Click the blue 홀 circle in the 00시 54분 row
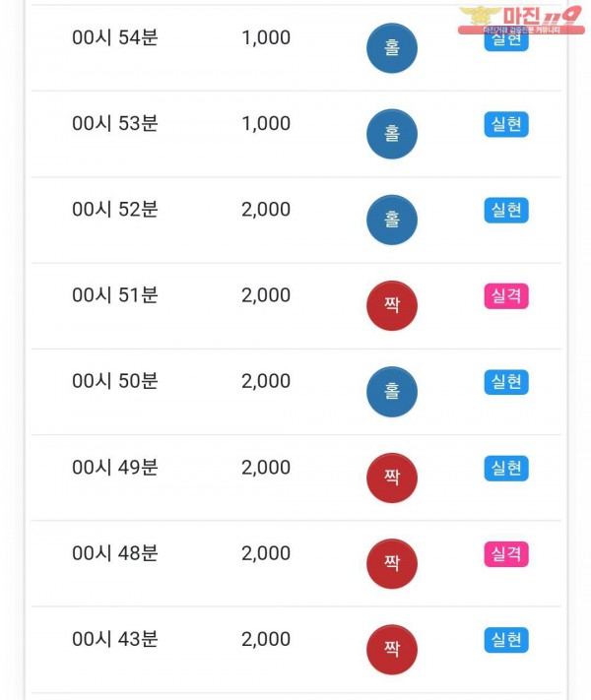Screen dimensions: 591x700 (x=392, y=47)
